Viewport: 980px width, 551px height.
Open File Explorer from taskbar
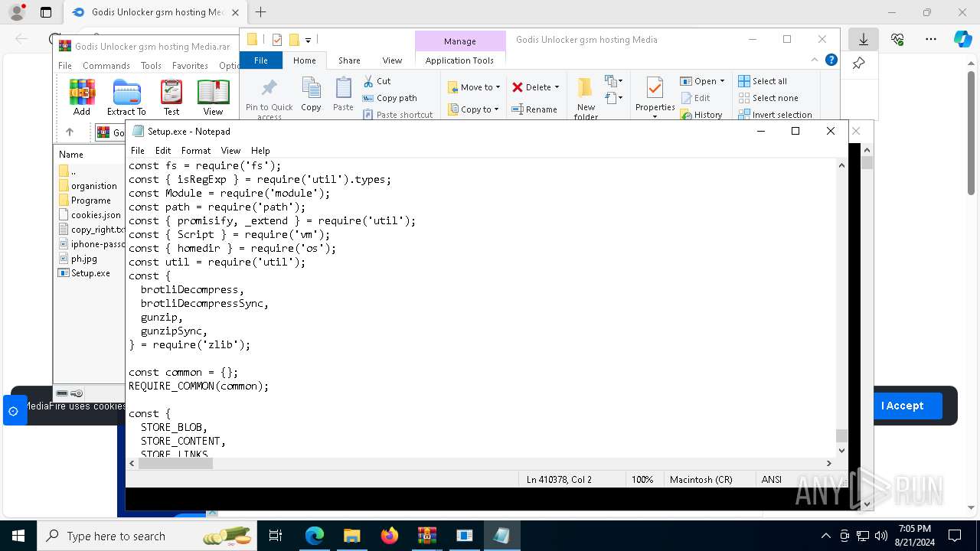[x=352, y=536]
